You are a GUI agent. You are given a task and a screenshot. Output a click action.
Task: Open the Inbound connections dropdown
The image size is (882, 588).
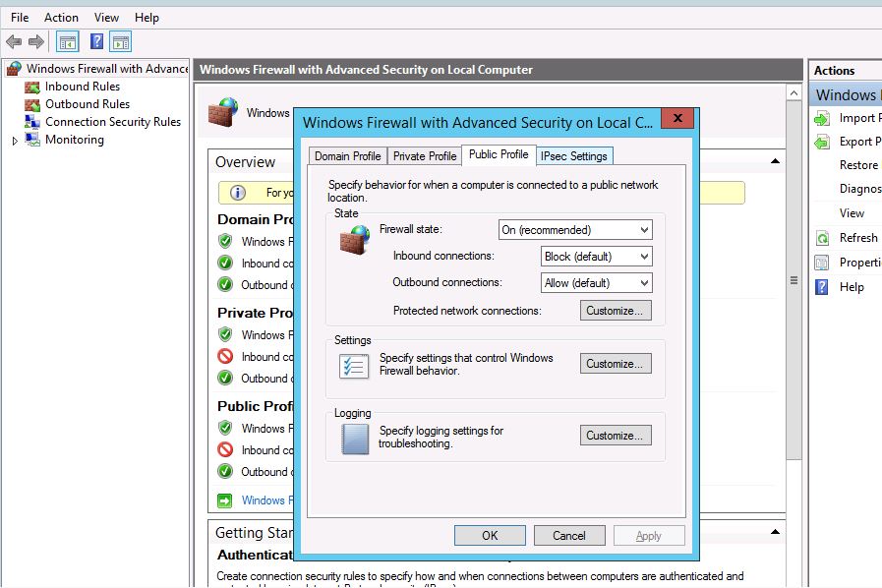tap(596, 257)
